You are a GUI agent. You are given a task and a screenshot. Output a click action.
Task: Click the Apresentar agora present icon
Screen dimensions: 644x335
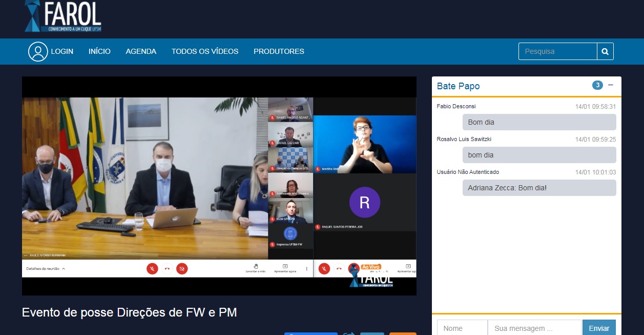(285, 267)
